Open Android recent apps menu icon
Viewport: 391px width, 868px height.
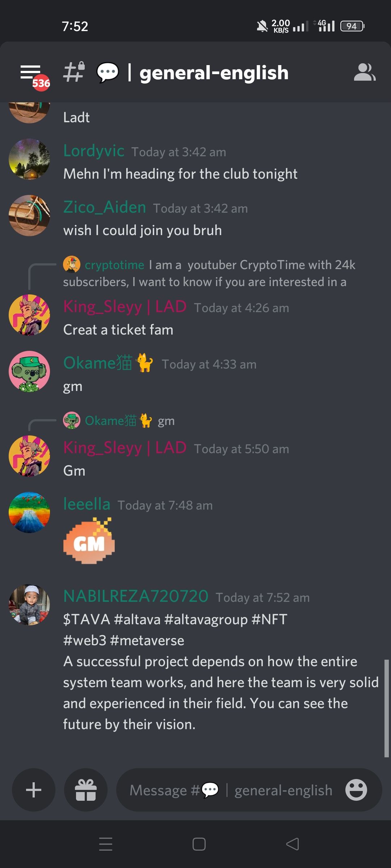click(106, 844)
